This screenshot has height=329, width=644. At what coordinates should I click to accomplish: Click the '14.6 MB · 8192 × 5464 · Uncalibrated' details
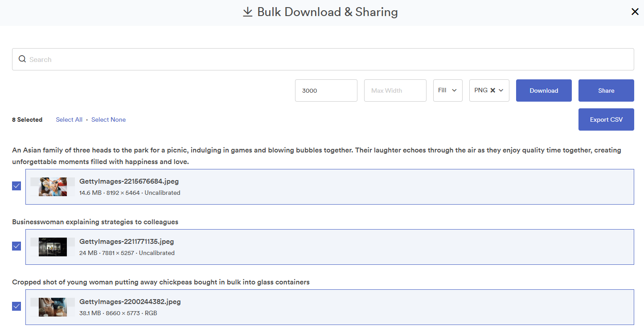pyautogui.click(x=130, y=193)
